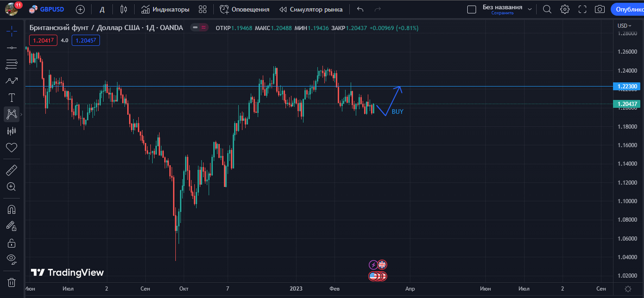The height and width of the screenshot is (298, 644).
Task: Click the UK flag economic event marker
Action: click(382, 265)
